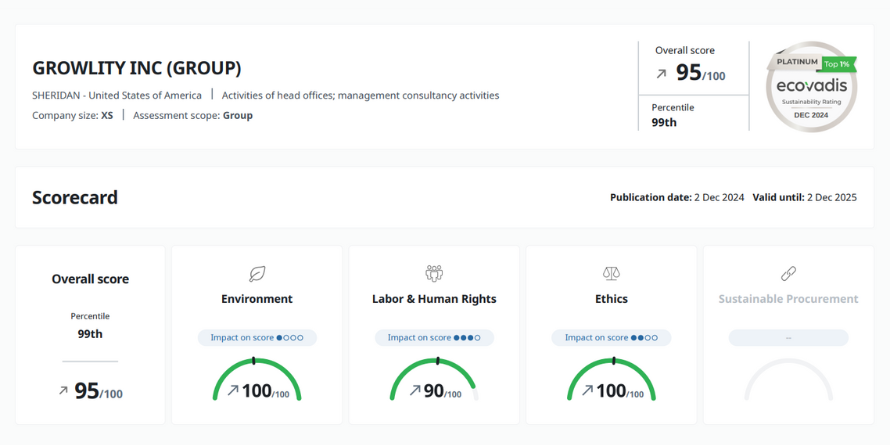Screen dimensions: 890x445
Task: Click the Labor & Human Rights 90/100 value
Action: point(443,391)
